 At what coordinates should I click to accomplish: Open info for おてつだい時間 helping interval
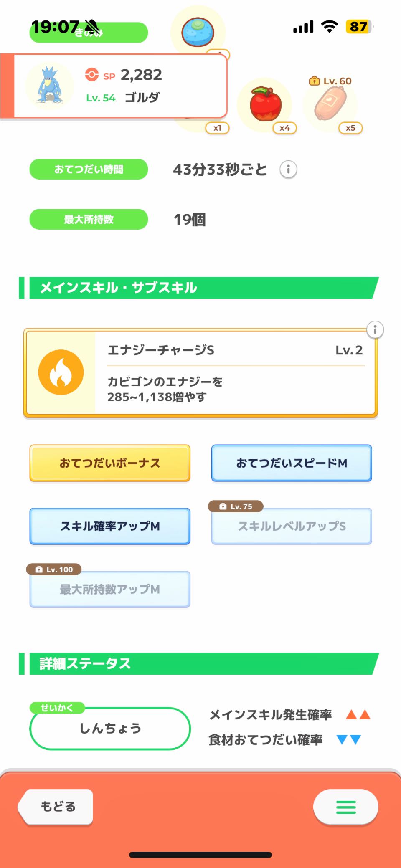[x=288, y=170]
